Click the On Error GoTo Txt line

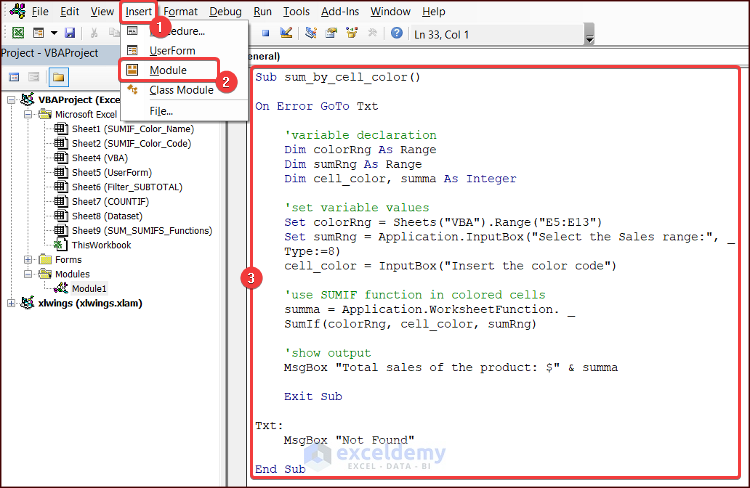[316, 106]
